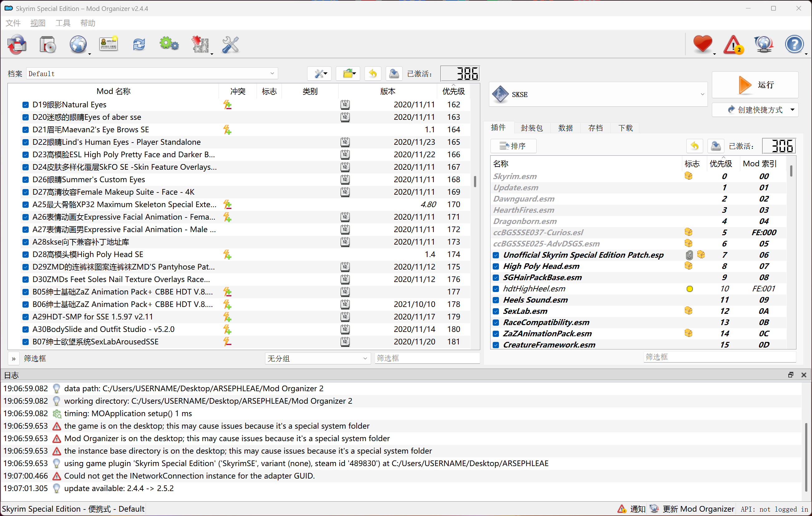The height and width of the screenshot is (516, 812).
Task: Toggle CreatureFramework.esm plugin checkbox
Action: (x=496, y=345)
